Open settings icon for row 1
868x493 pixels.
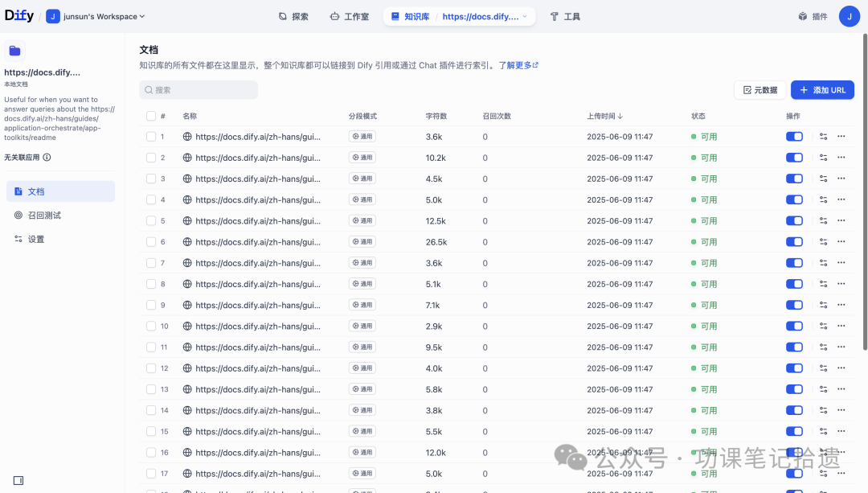point(823,136)
